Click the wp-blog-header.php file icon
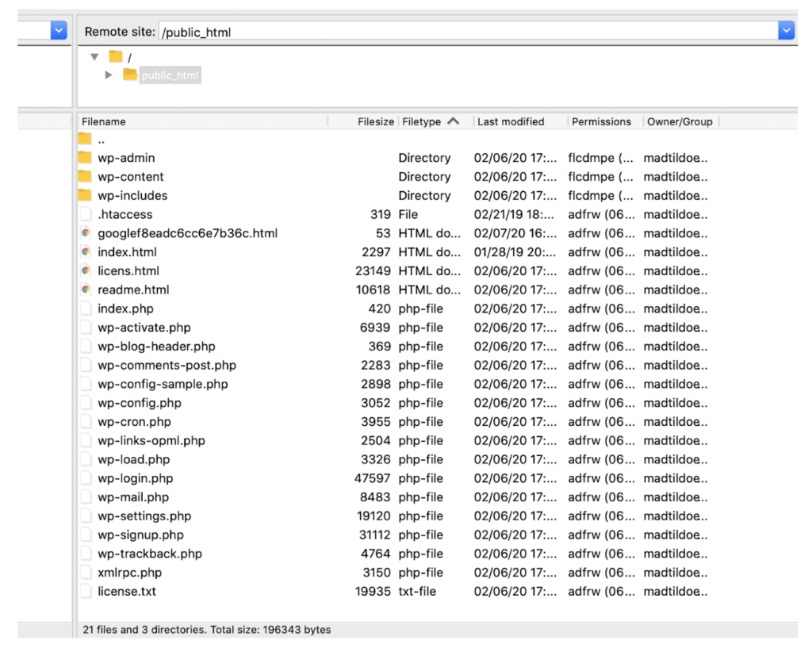 [86, 346]
